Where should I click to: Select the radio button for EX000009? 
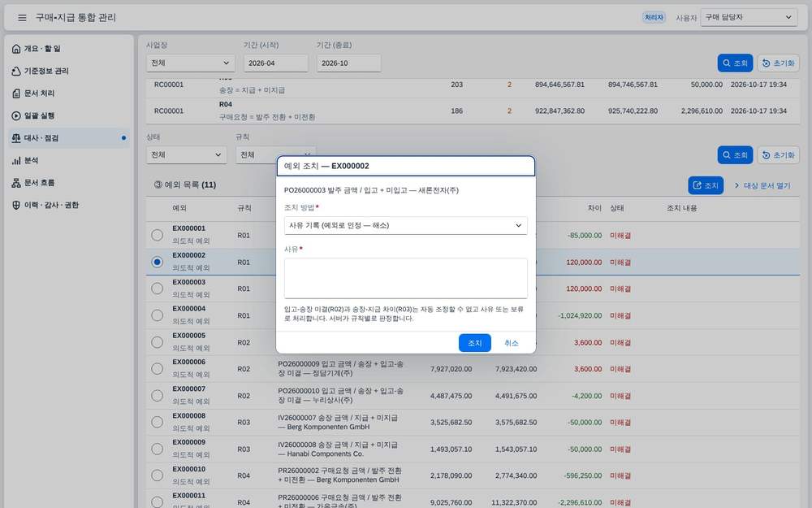pos(157,449)
